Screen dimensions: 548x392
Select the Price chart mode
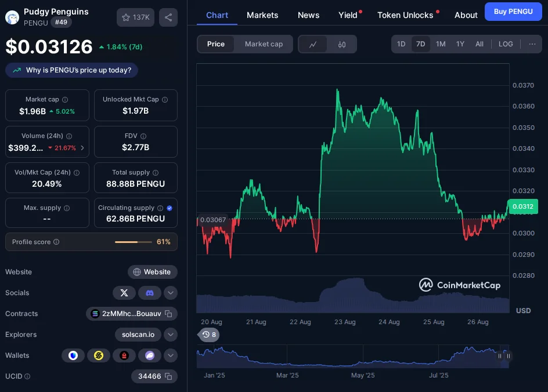(215, 44)
